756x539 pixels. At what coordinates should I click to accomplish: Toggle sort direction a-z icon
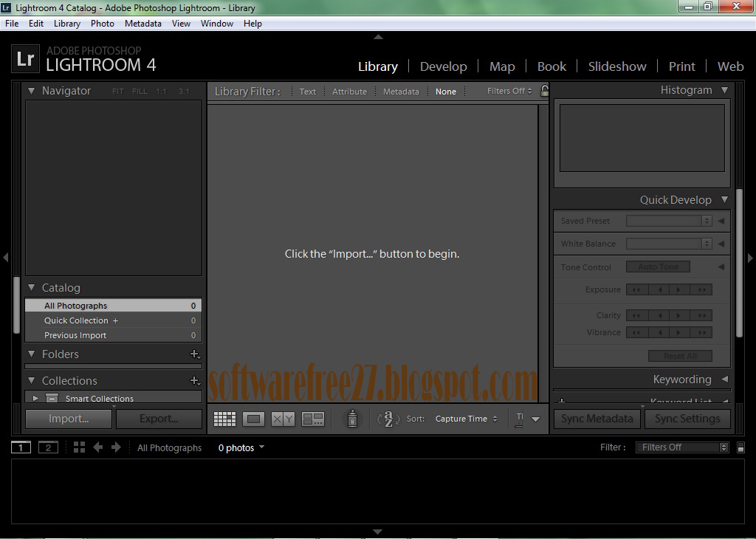[388, 419]
